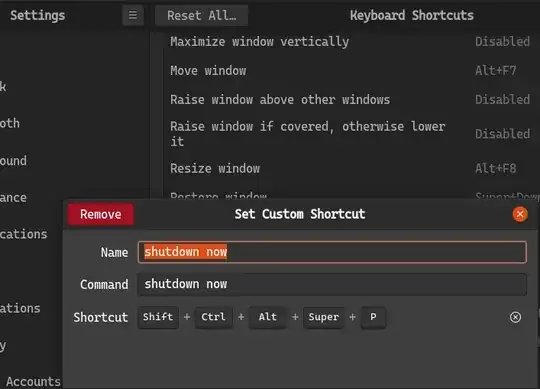Remove the custom shortcut
This screenshot has width=540, height=389.
(x=101, y=214)
